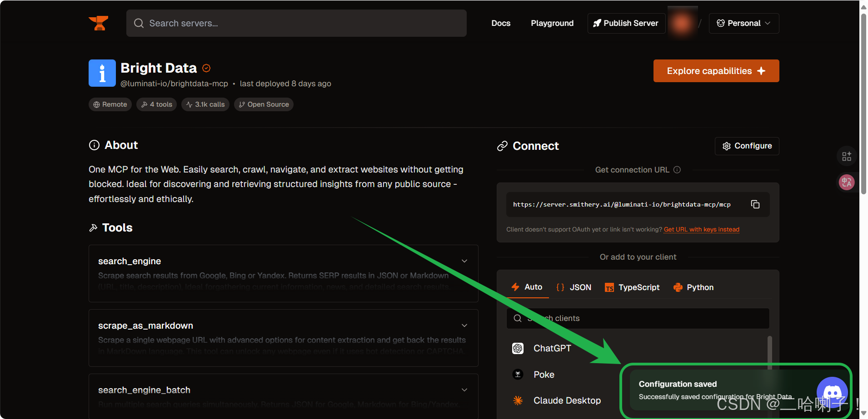Image resolution: width=868 pixels, height=419 pixels.
Task: Expand the scrape_as_markdown tool
Action: click(464, 325)
